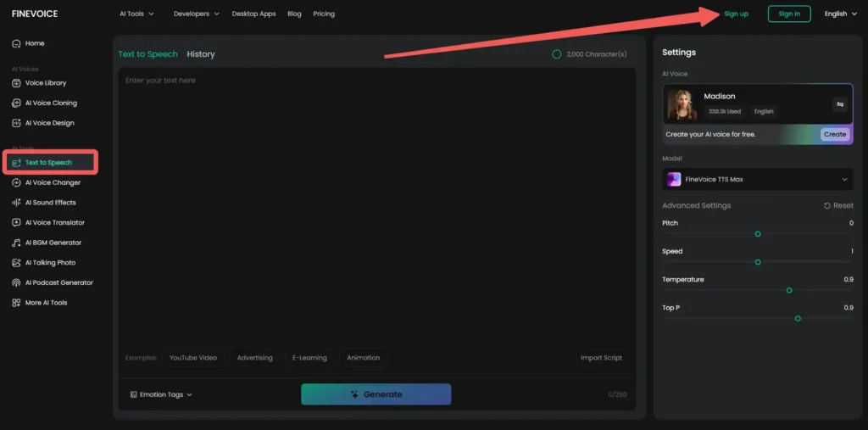The height and width of the screenshot is (430, 868).
Task: Open the More AI Tools icon
Action: click(x=16, y=303)
